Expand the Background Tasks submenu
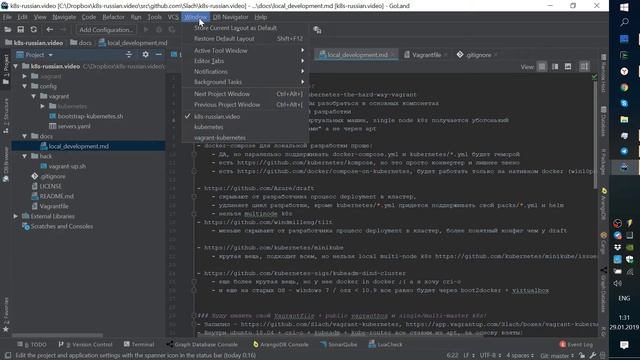Screen dimensions: 640x360 pyautogui.click(x=245, y=82)
